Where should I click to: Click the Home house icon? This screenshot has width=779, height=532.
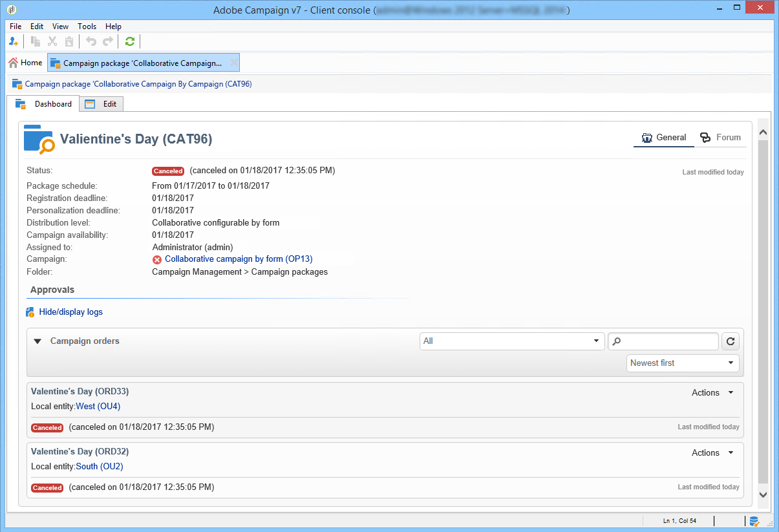tap(13, 63)
